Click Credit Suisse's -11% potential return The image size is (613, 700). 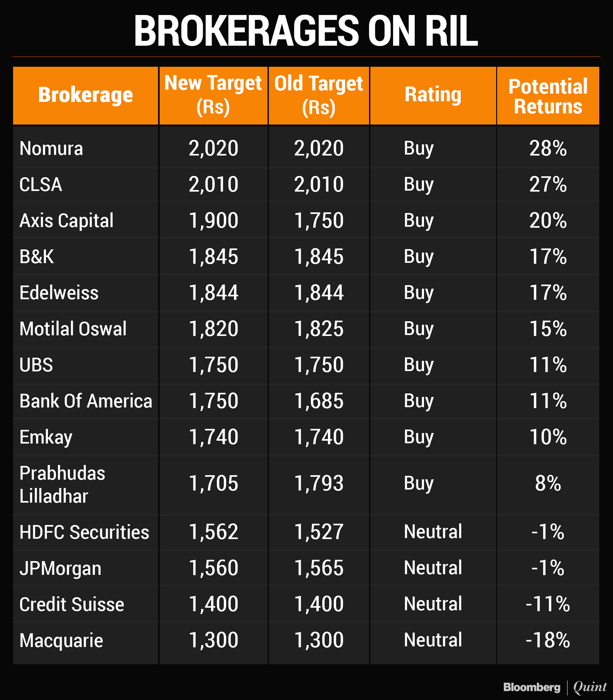548,604
